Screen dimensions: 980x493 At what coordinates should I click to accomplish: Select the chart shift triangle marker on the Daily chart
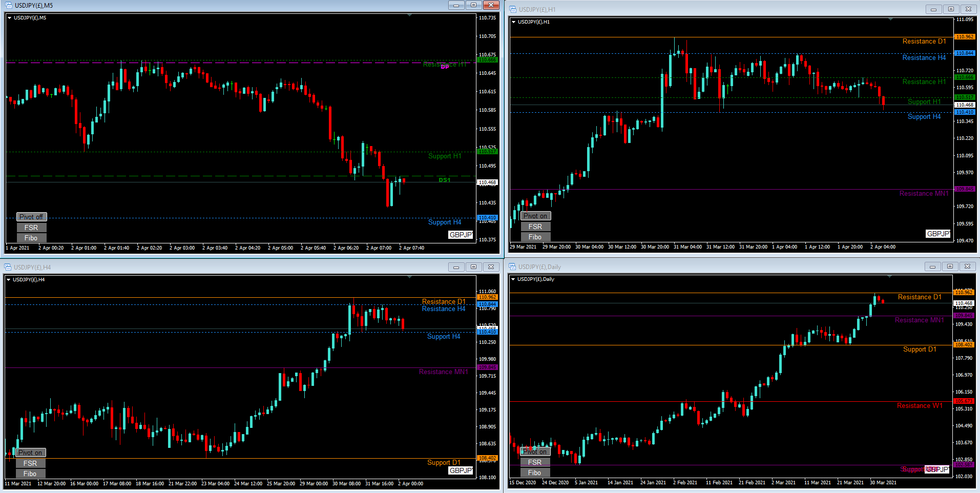click(x=890, y=277)
